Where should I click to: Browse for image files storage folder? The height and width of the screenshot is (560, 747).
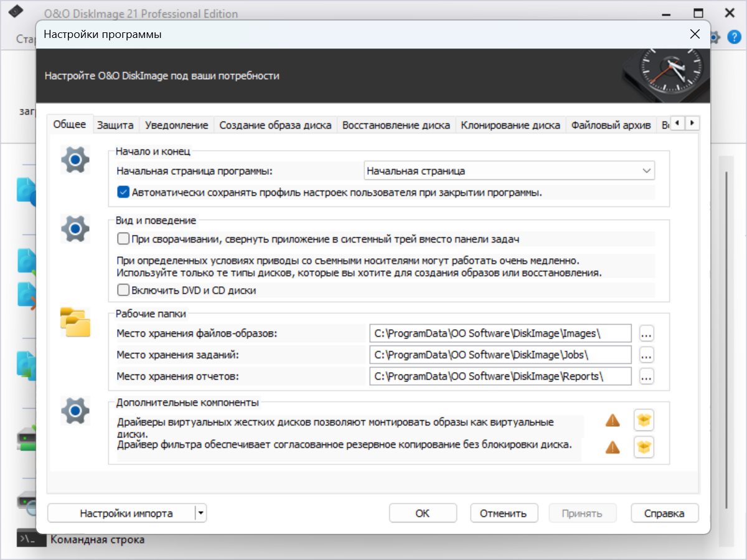(x=646, y=334)
